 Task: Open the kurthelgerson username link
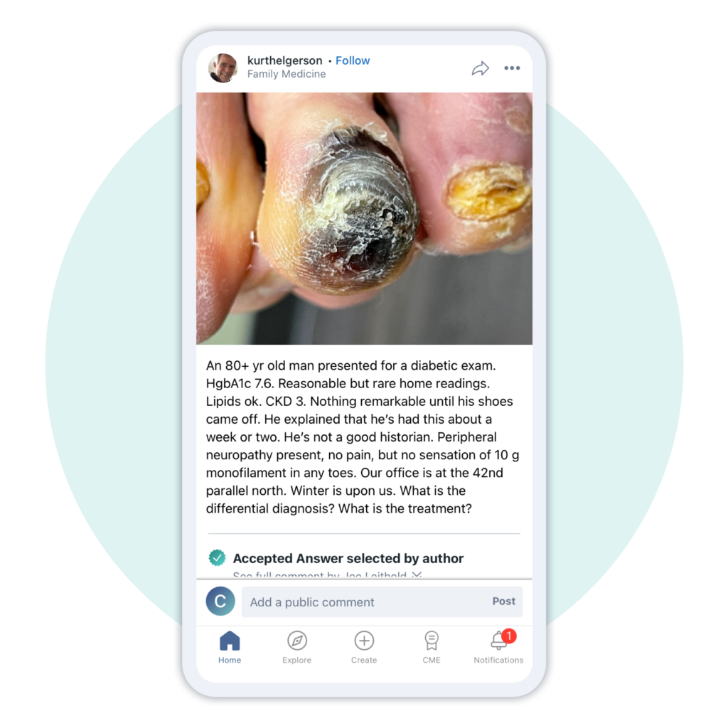point(284,61)
